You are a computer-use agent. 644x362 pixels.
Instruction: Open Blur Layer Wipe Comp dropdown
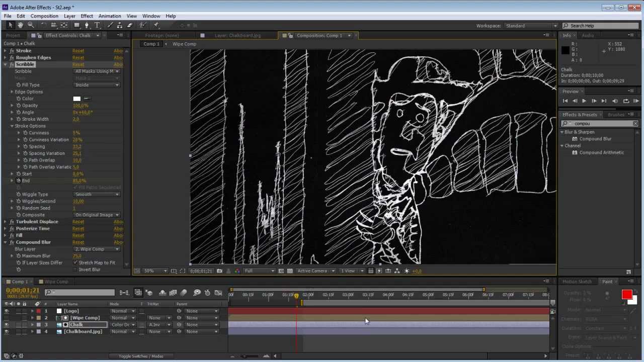[x=97, y=249]
